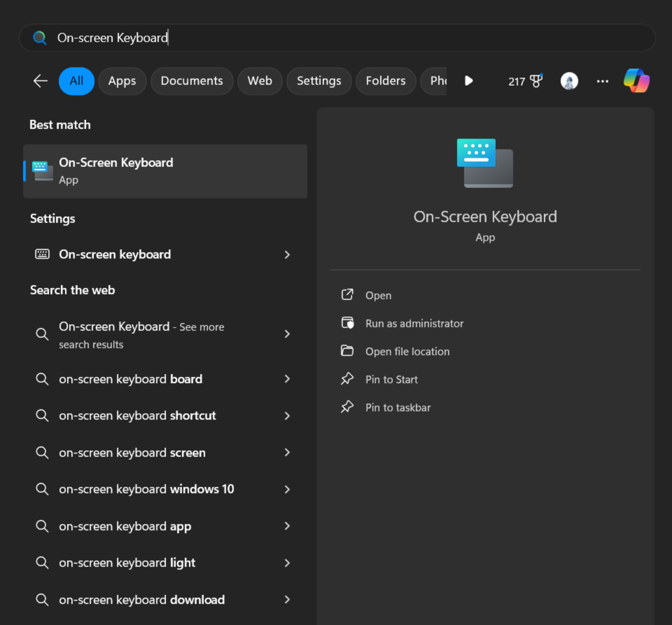Click magnifier icon beside 'keyboard download' suggestion

(42, 600)
